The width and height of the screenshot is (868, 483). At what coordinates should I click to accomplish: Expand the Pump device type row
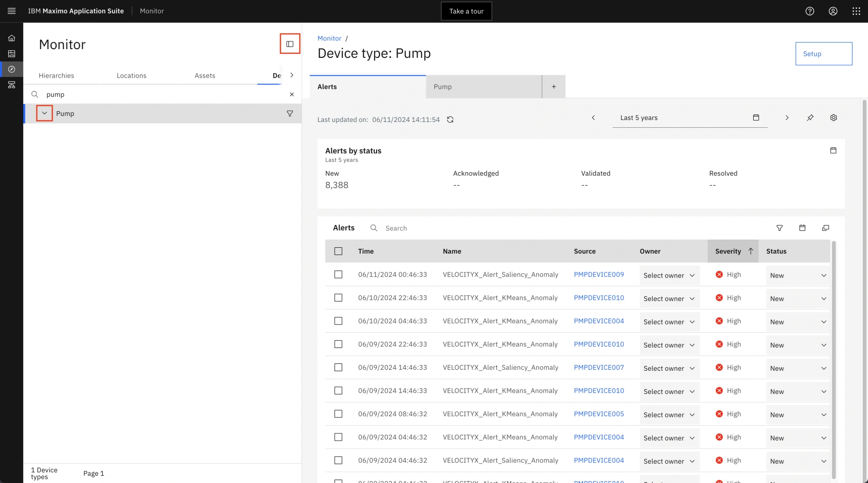tap(44, 113)
